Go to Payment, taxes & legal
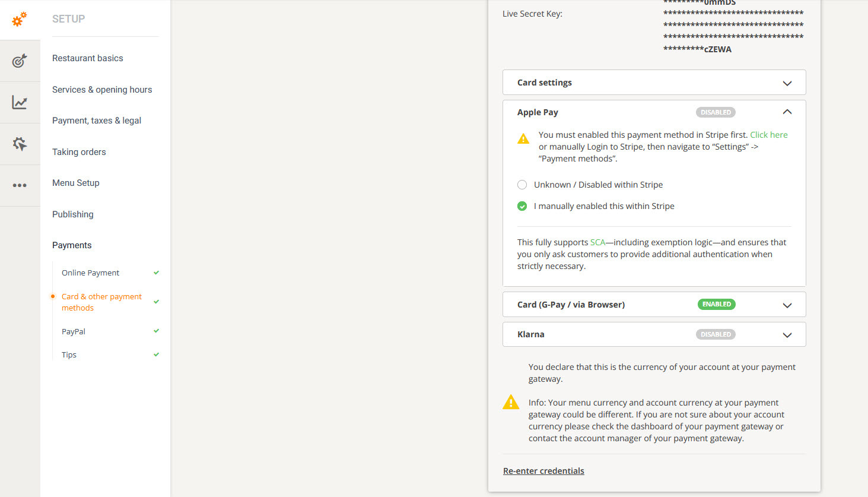Screen dimensions: 868x497 [x=97, y=121]
